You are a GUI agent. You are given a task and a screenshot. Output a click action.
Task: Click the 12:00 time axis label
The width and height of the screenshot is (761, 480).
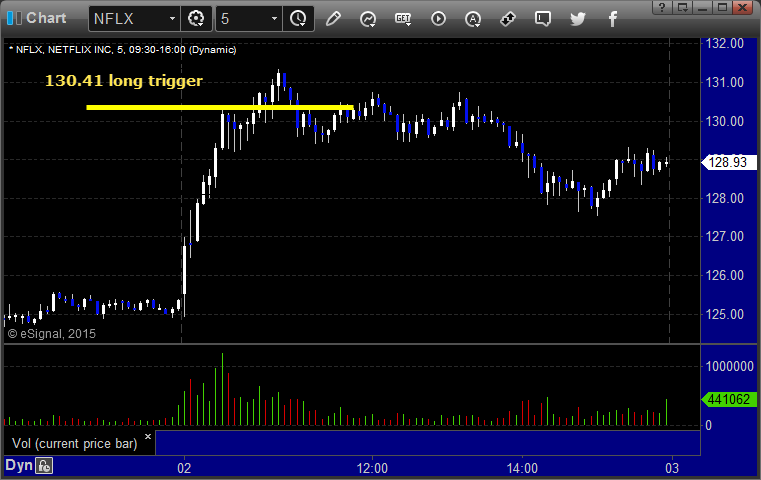click(x=372, y=468)
